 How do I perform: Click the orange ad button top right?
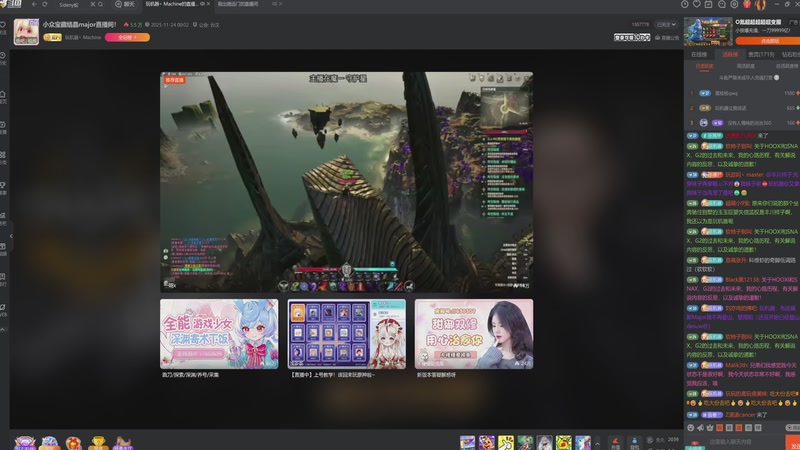(x=768, y=41)
